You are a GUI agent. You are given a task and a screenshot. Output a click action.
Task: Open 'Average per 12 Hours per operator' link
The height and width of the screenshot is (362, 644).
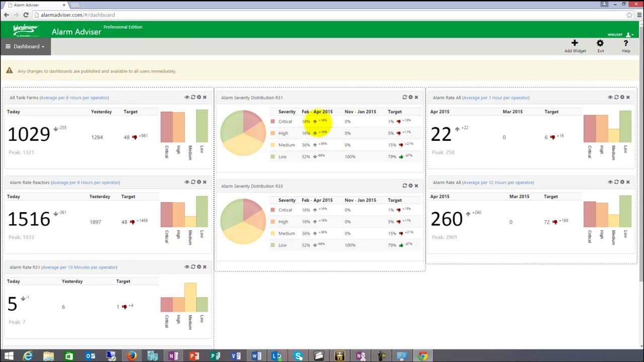point(498,183)
